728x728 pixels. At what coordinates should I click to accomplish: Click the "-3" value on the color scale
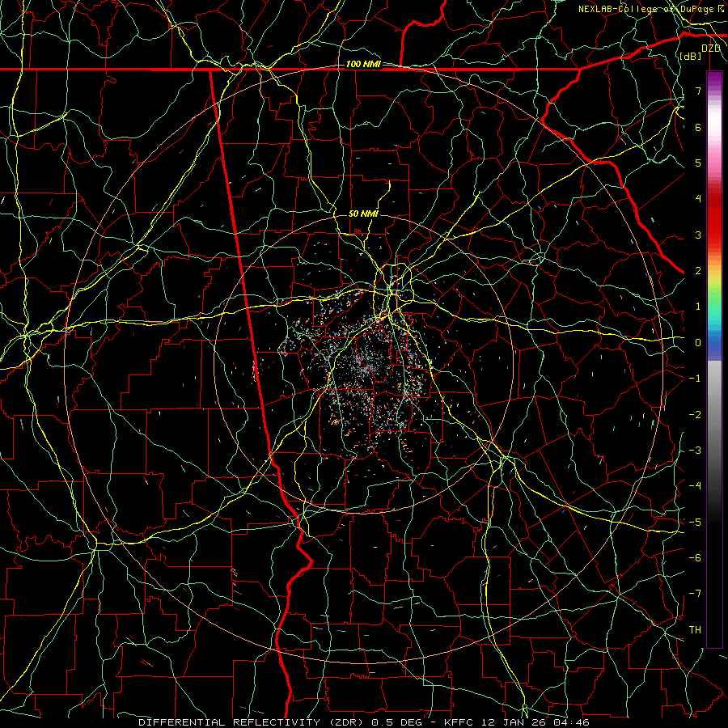point(695,451)
